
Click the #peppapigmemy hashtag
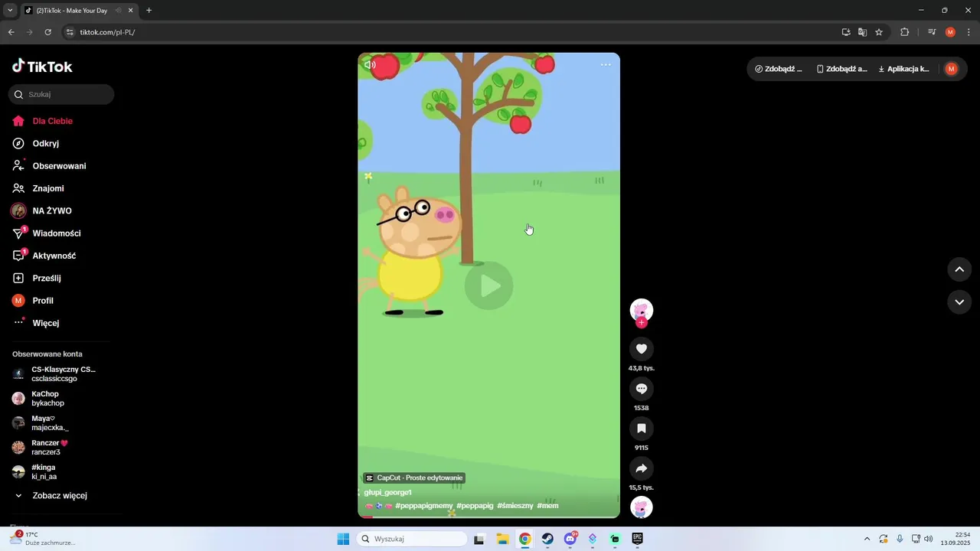(424, 506)
